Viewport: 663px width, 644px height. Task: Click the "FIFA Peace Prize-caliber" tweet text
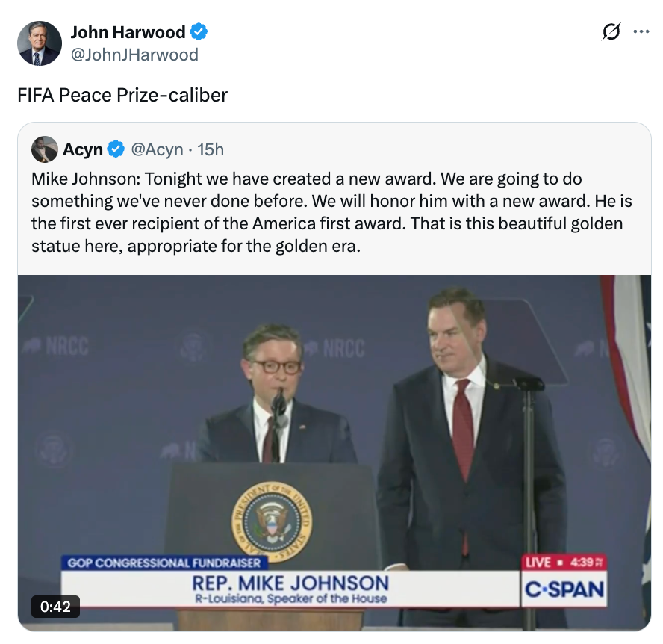[x=122, y=95]
